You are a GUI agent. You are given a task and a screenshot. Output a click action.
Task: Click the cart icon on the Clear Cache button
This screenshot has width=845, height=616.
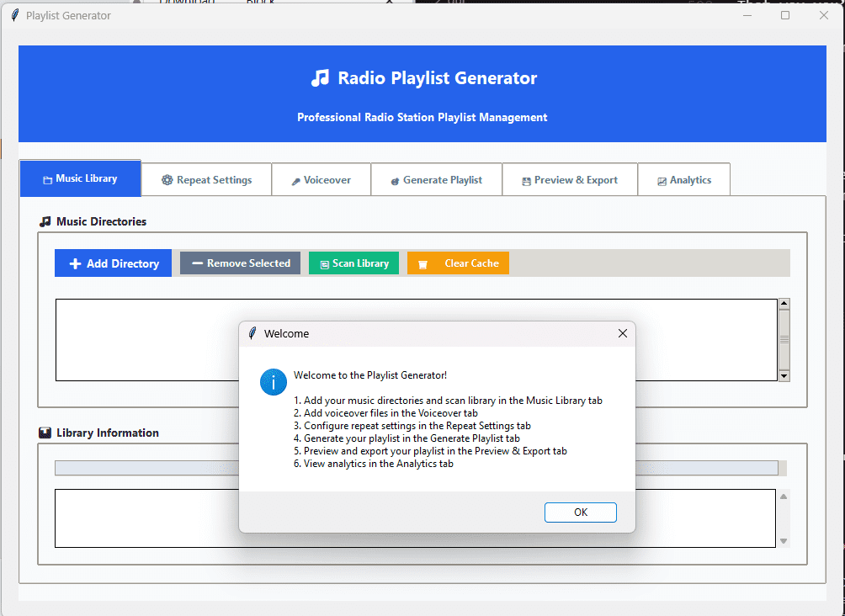click(x=422, y=263)
